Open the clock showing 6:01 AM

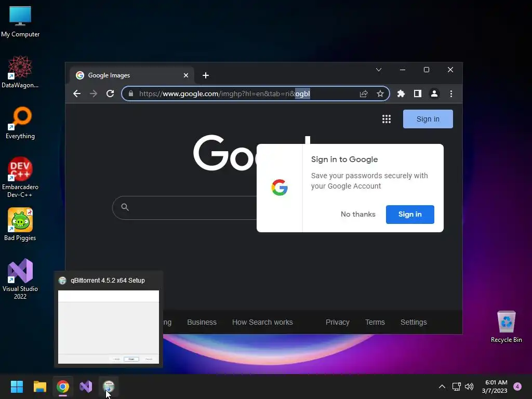[495, 387]
